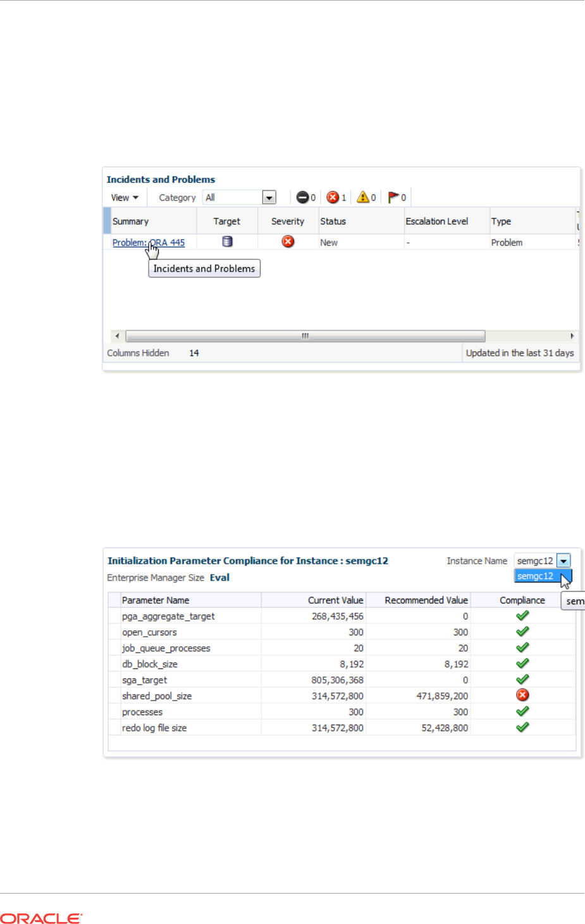
Task: Click the fatal severity count icon
Action: (x=302, y=197)
